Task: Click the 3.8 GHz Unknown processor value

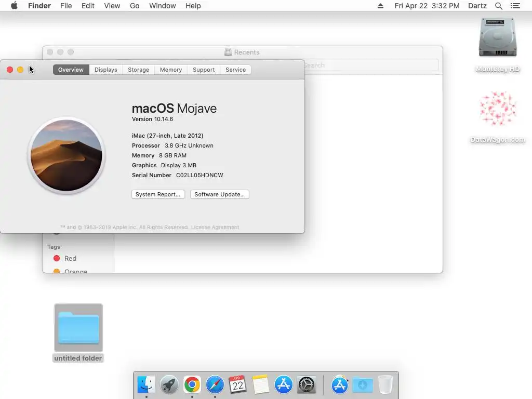Action: tap(189, 145)
